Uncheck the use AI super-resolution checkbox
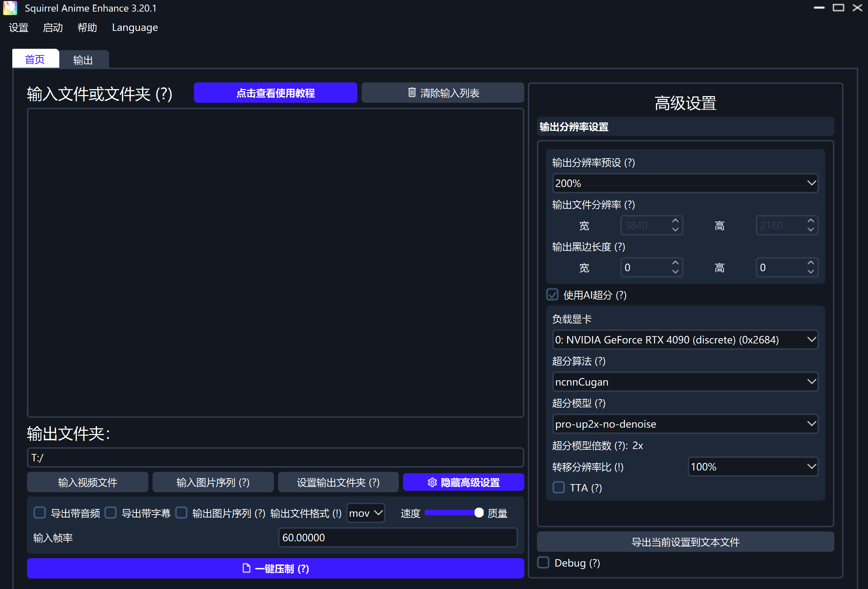Viewport: 868px width, 589px height. pos(552,295)
